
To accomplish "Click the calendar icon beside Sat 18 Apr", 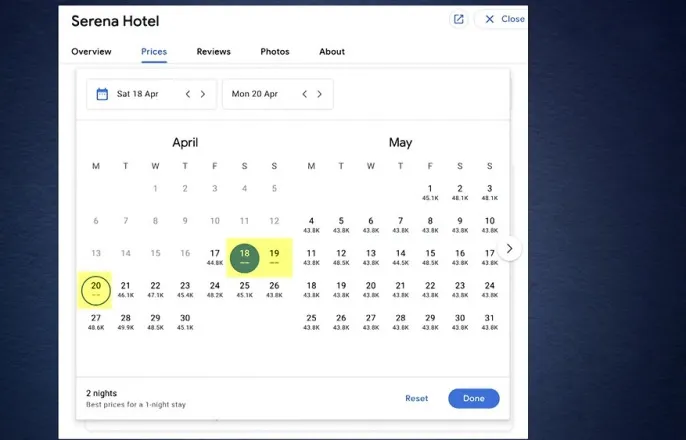I will coord(102,94).
